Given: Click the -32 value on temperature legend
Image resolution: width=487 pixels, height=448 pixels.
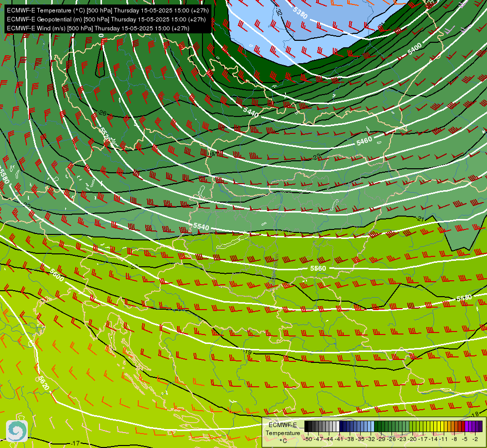Looking at the screenshot, I should 371,439.
